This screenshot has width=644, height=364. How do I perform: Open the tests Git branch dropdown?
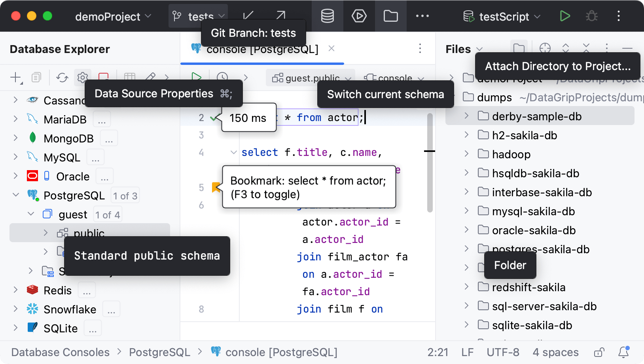tap(198, 16)
